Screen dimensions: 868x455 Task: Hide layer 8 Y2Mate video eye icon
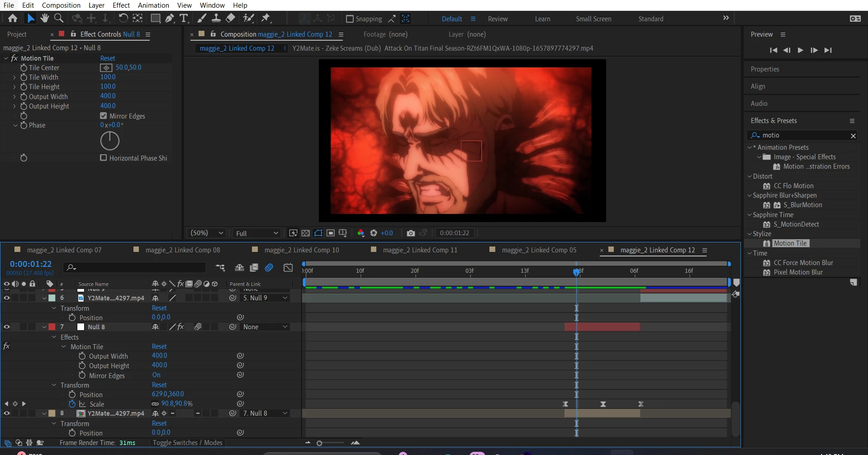coord(7,413)
